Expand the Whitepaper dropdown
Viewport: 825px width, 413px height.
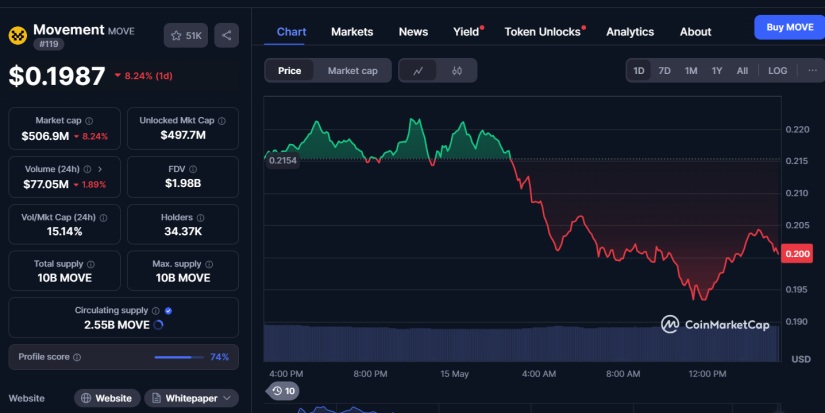click(x=191, y=398)
